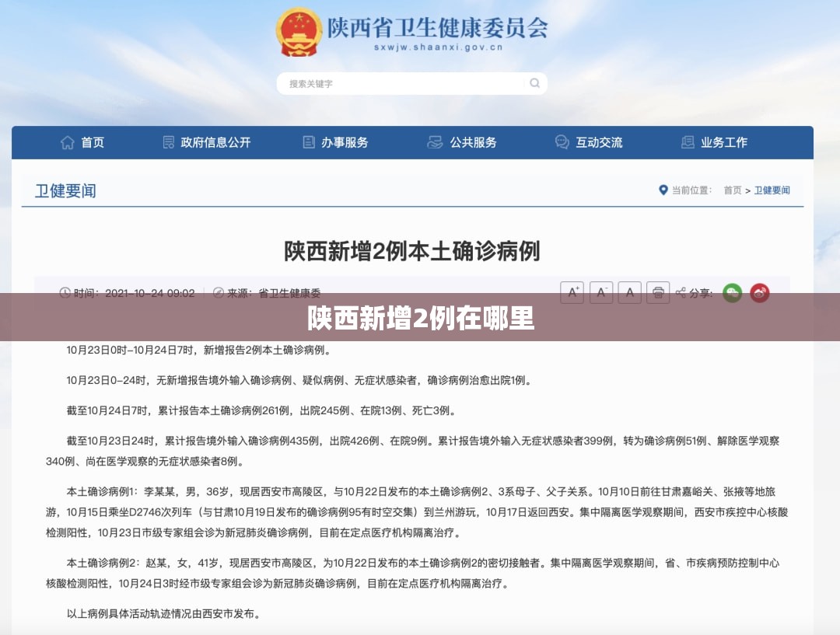Viewport: 840px width, 635px height.
Task: Click paragraph starting 10月23日0时-10月24日7时
Action: [x=199, y=351]
